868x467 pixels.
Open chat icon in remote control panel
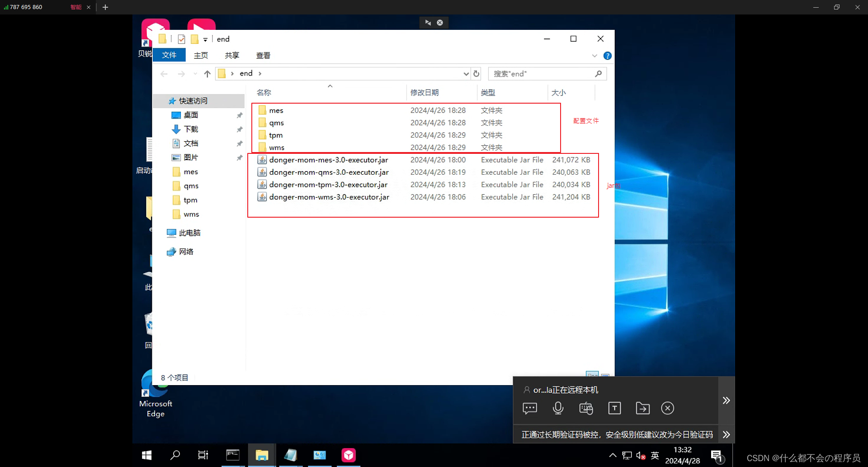tap(530, 408)
